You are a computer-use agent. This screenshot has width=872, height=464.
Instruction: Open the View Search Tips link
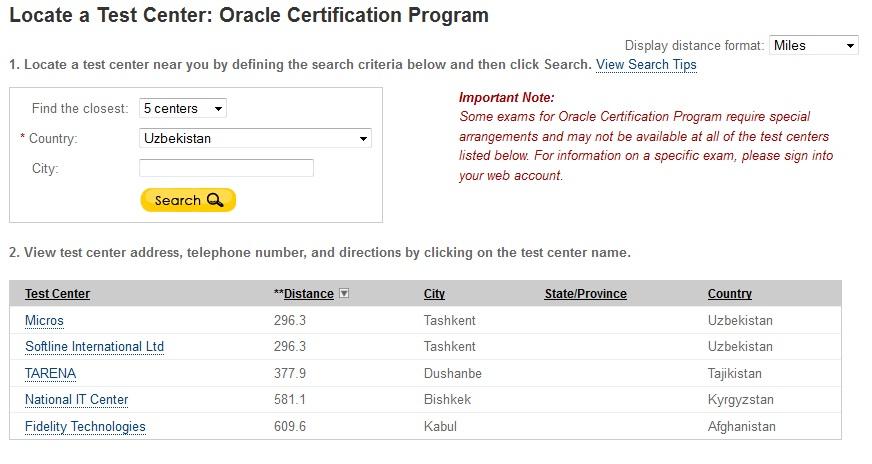tap(646, 64)
